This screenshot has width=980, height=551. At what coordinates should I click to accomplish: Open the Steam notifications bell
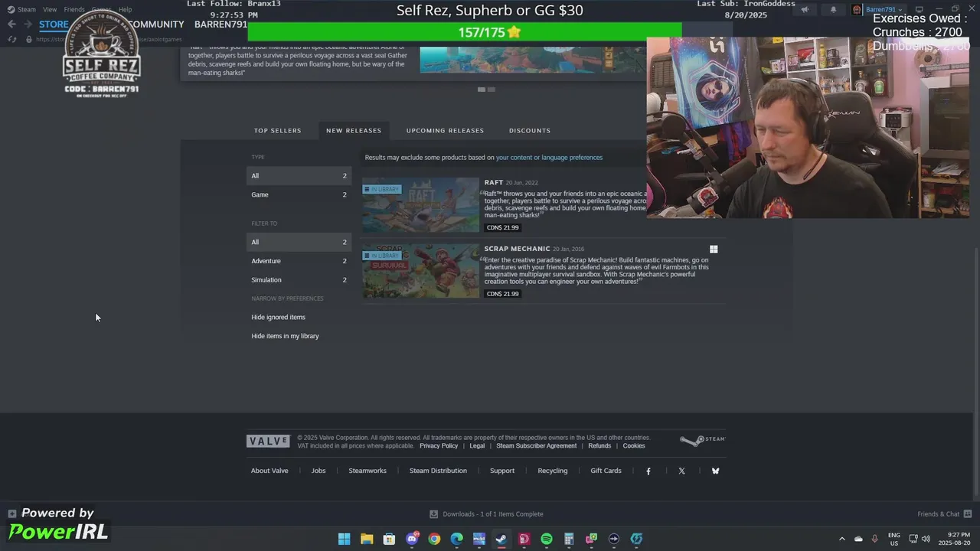(834, 10)
